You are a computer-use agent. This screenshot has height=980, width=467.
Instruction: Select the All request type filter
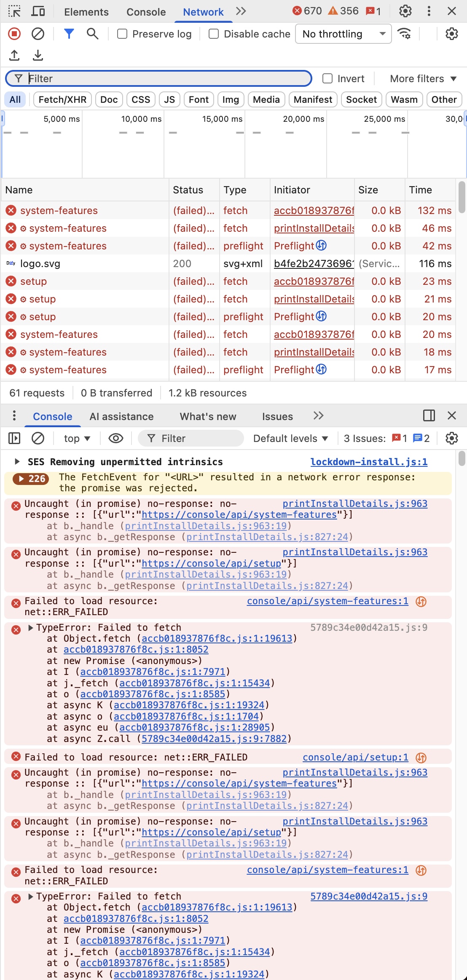click(15, 99)
